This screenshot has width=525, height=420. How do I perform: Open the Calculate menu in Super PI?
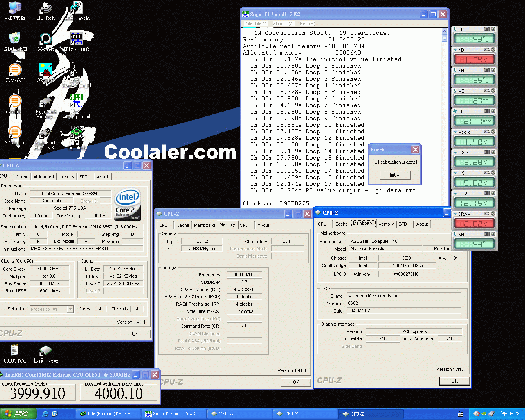coord(255,24)
